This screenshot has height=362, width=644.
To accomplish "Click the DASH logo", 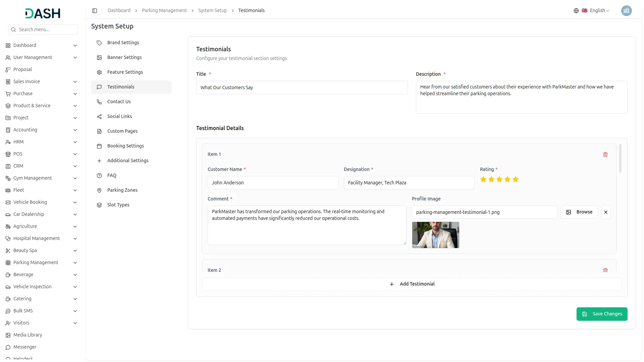I will click(43, 13).
